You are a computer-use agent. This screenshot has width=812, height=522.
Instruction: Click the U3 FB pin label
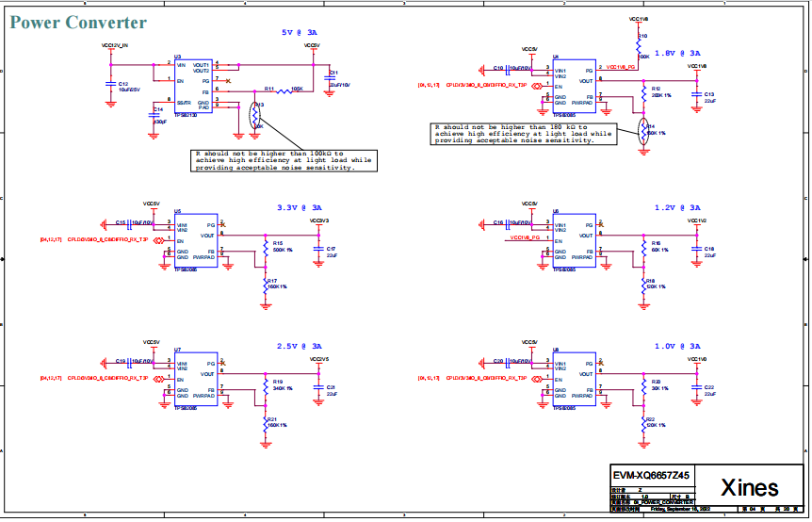(x=205, y=91)
